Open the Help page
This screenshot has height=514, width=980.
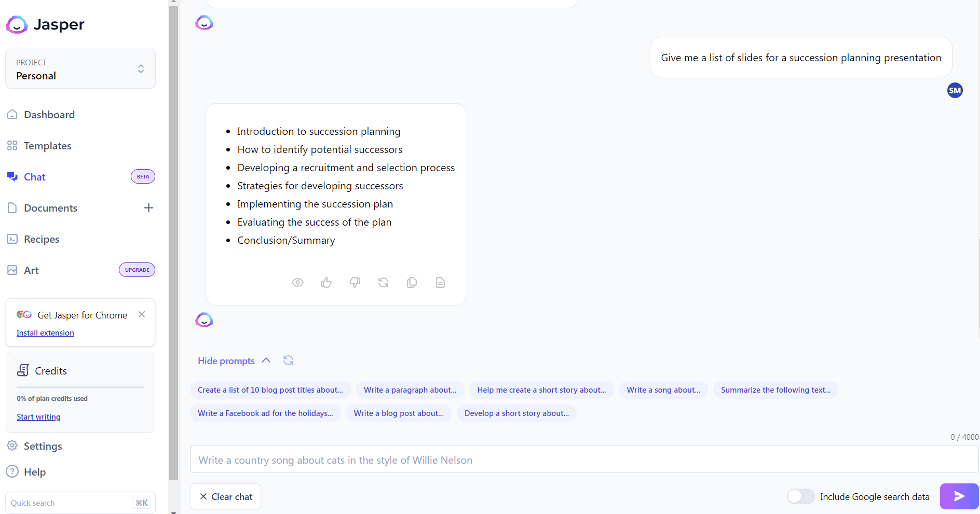click(35, 472)
